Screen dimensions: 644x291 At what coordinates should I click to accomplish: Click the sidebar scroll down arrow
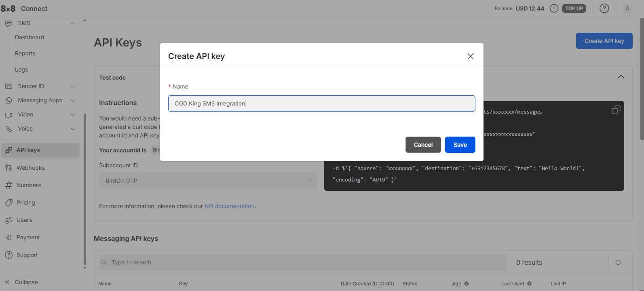(84, 268)
